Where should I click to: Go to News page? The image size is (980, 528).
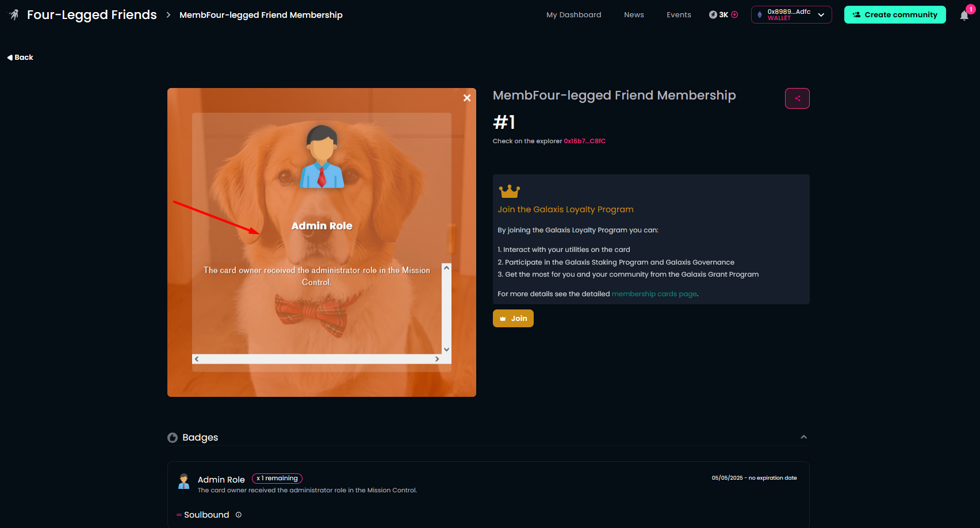tap(634, 15)
